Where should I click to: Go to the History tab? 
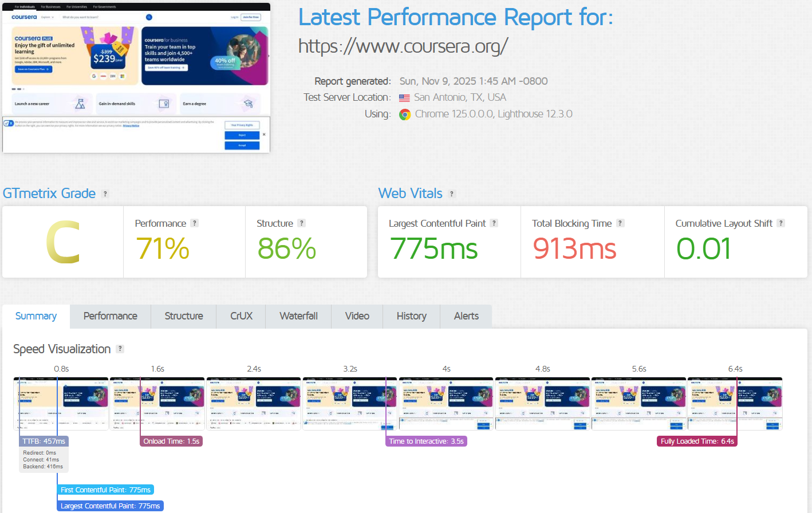click(411, 316)
